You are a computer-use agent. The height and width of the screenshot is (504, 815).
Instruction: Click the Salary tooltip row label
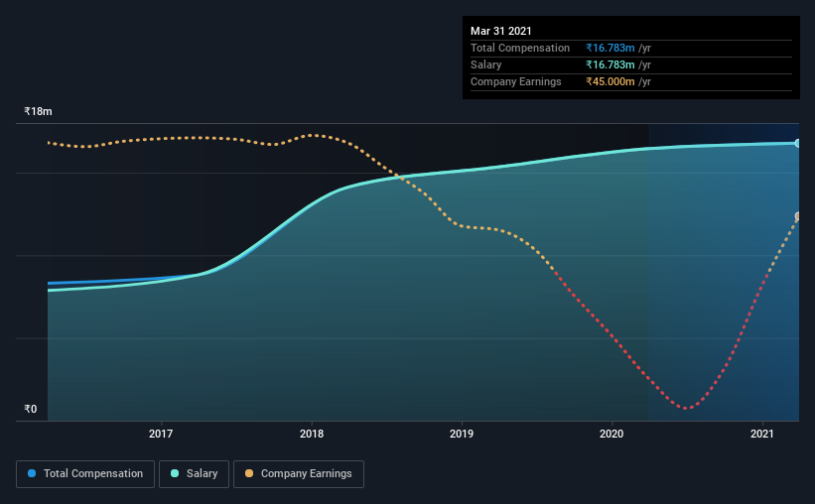[x=486, y=64]
